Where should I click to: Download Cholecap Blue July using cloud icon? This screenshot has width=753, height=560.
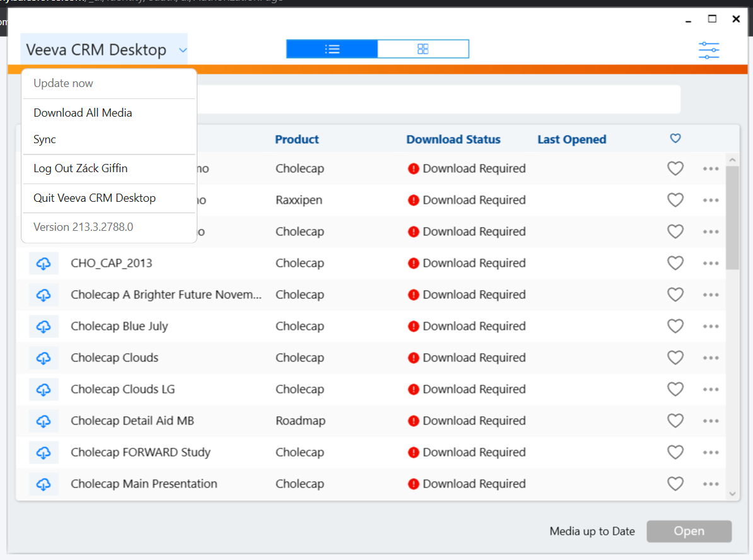(x=44, y=327)
